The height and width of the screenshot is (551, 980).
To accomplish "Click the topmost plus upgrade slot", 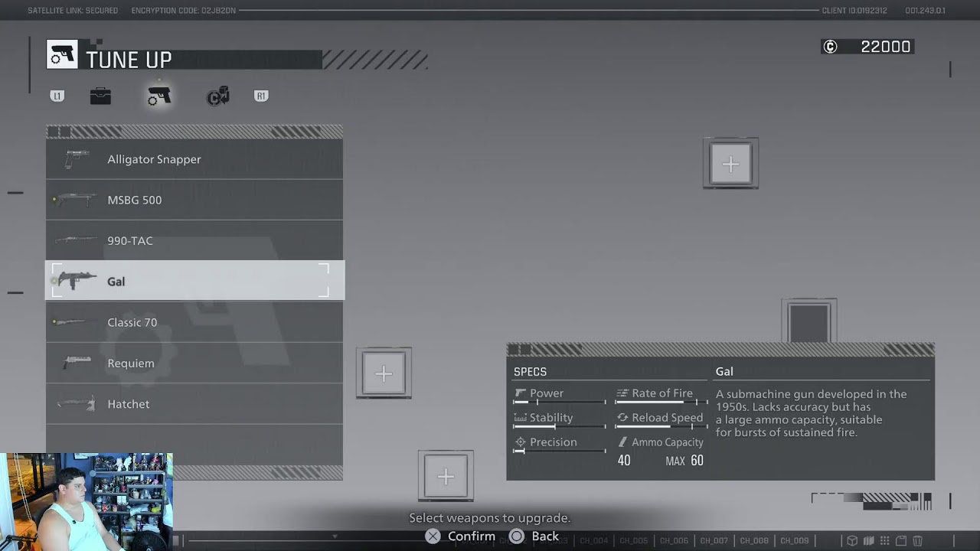I will click(730, 163).
